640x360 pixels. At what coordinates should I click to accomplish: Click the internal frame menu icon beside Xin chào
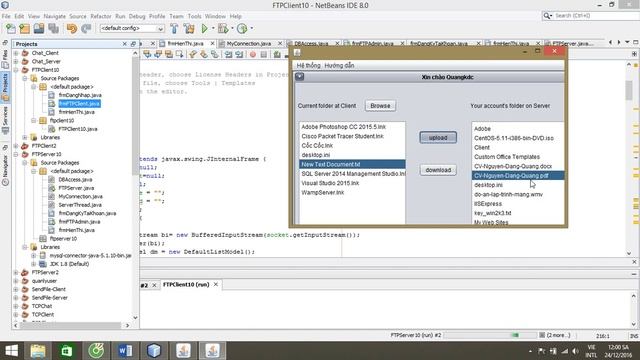(300, 77)
